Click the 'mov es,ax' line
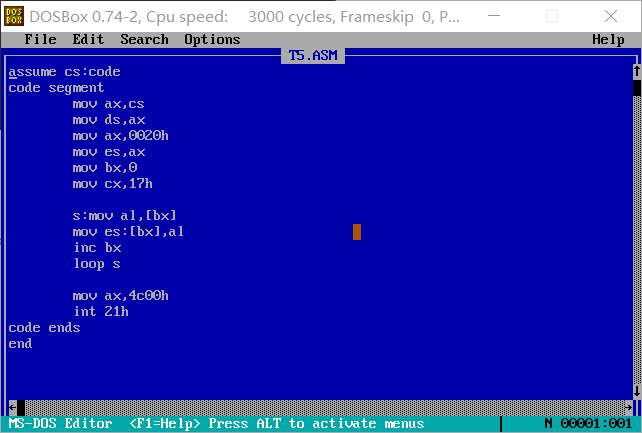This screenshot has width=642, height=433. pos(109,152)
